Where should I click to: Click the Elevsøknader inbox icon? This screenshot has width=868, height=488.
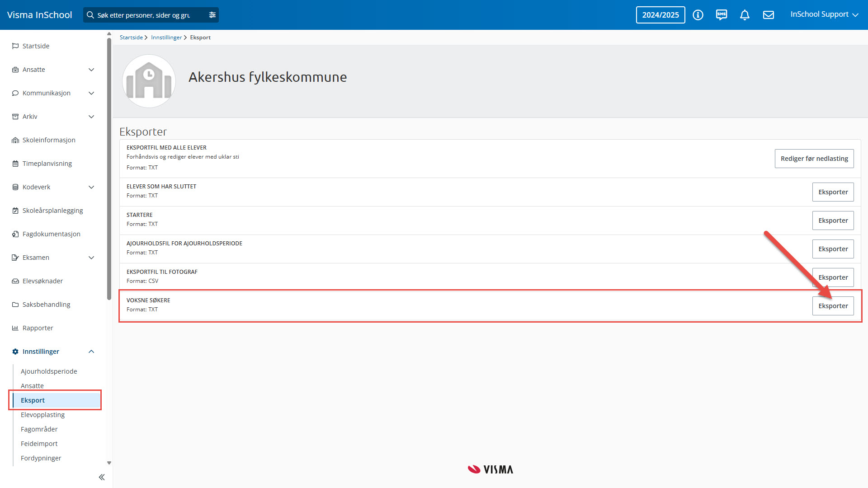pos(15,281)
